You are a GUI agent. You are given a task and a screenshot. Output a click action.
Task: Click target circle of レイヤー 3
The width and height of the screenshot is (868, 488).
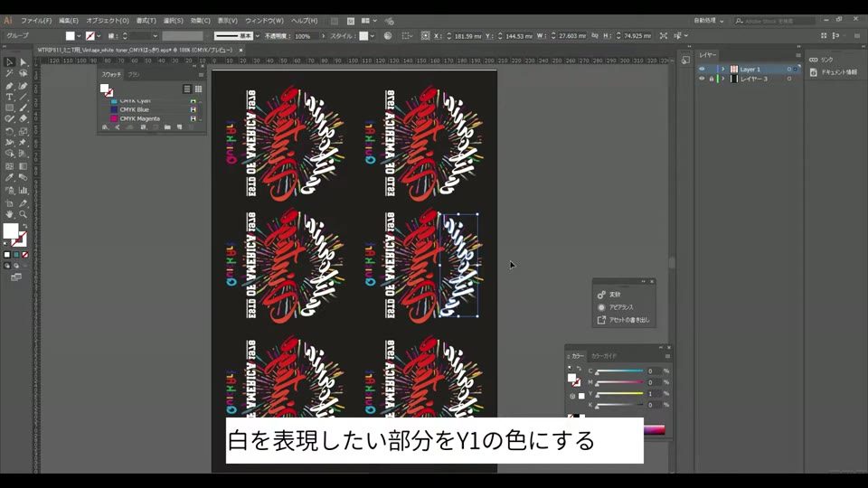tap(788, 79)
